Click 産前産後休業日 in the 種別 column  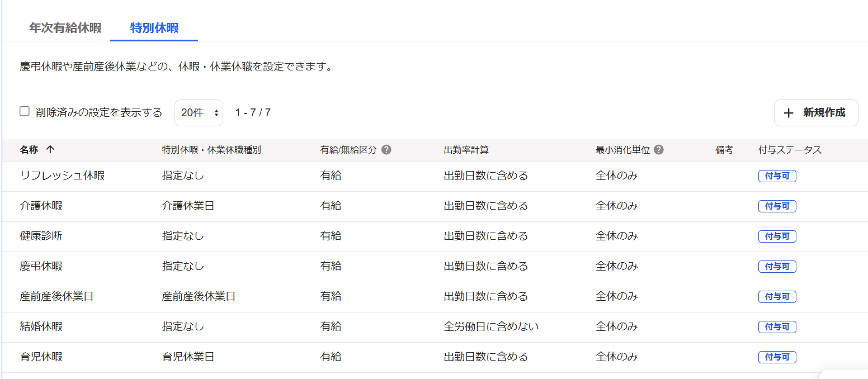coord(199,296)
